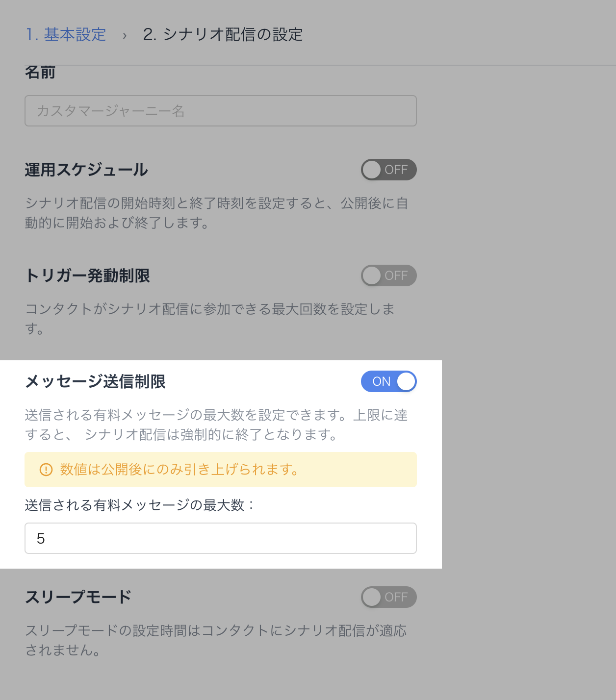Click the メッセージ送信制限 heading

point(95,382)
